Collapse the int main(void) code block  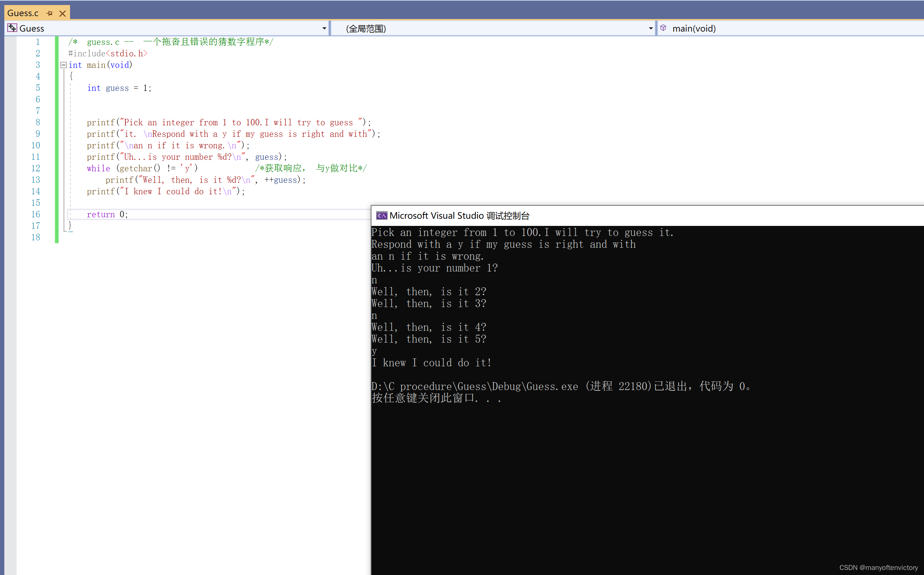[x=64, y=65]
